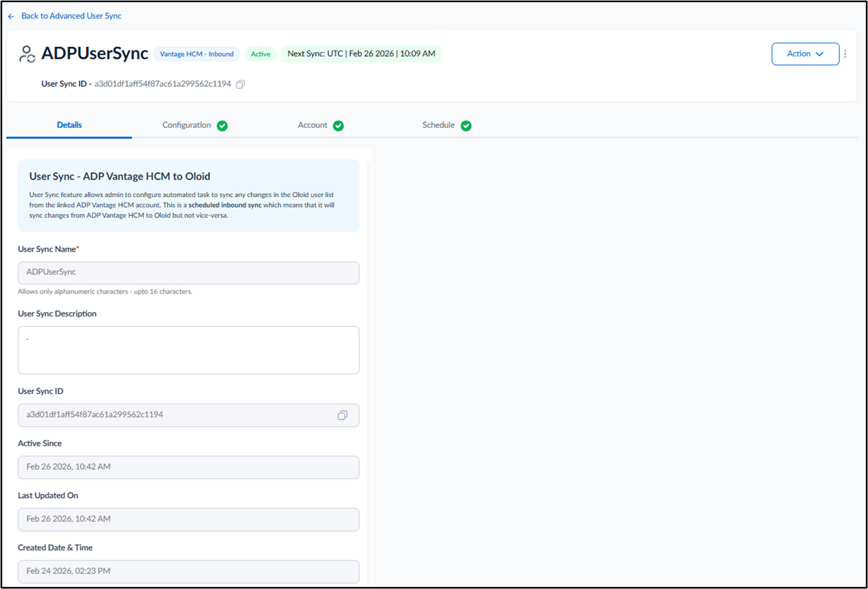Click the Last Updated On label
This screenshot has height=589, width=868.
click(x=48, y=495)
